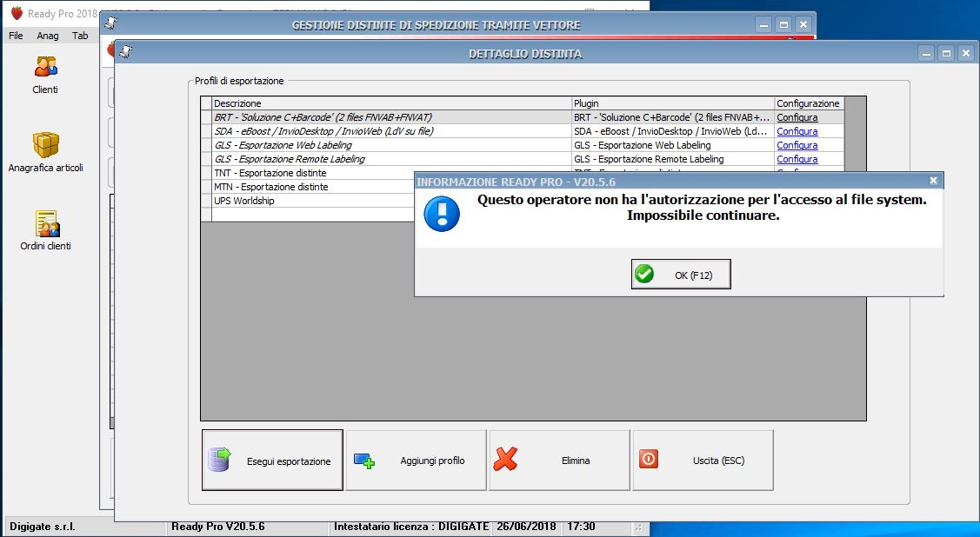Open Configura for GLS Remote Labeling
Image resolution: width=980 pixels, height=537 pixels.
797,159
